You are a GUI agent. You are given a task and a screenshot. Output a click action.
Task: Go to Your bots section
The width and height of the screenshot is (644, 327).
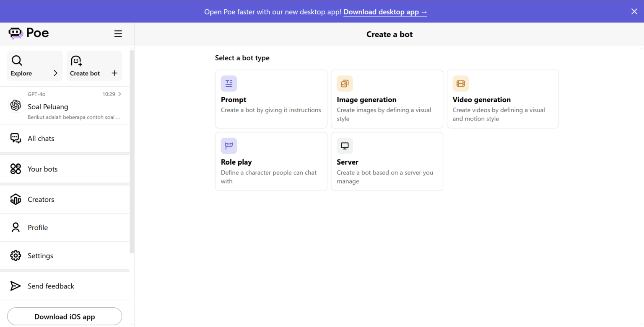coord(42,169)
